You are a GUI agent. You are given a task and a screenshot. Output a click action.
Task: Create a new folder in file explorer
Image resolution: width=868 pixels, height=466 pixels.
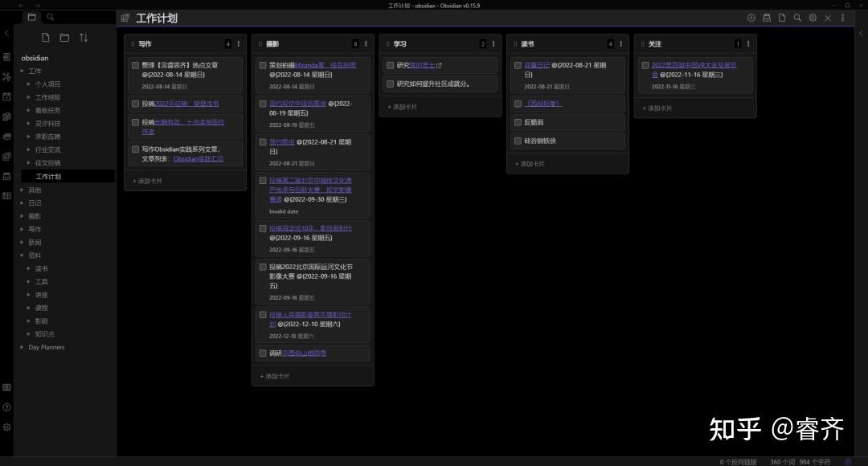click(65, 38)
